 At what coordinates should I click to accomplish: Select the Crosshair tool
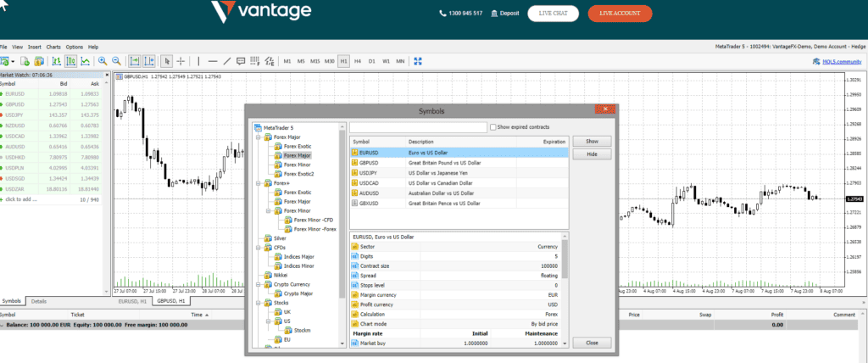[x=181, y=61]
